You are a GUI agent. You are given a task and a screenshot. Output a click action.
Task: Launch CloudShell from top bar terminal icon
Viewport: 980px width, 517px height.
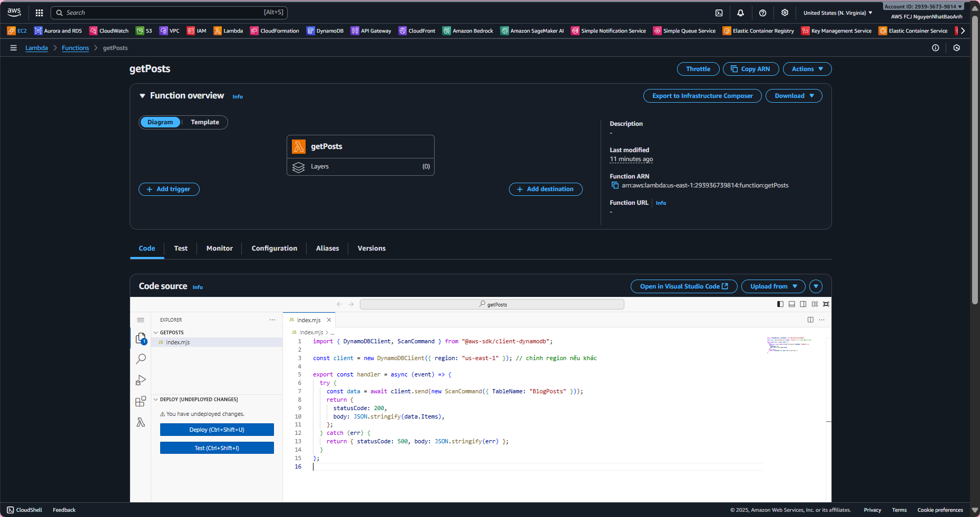(719, 13)
